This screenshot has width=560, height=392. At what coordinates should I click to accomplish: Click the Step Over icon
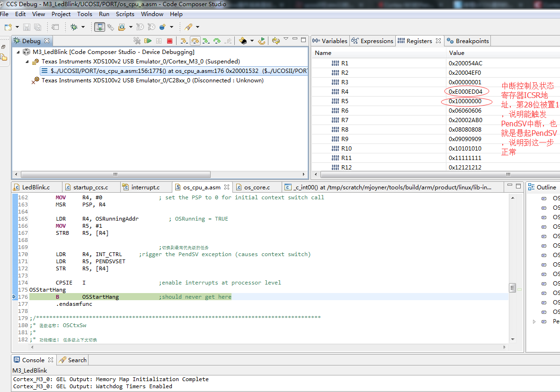(195, 41)
